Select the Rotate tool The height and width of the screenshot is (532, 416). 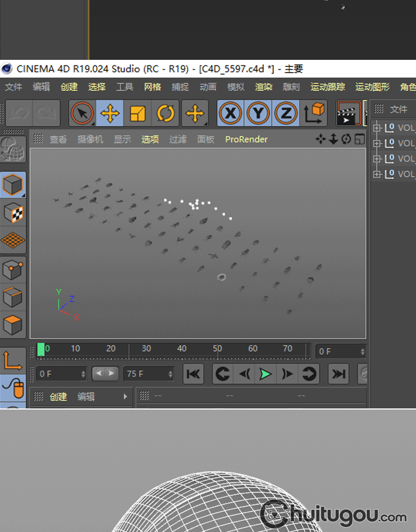[x=165, y=114]
